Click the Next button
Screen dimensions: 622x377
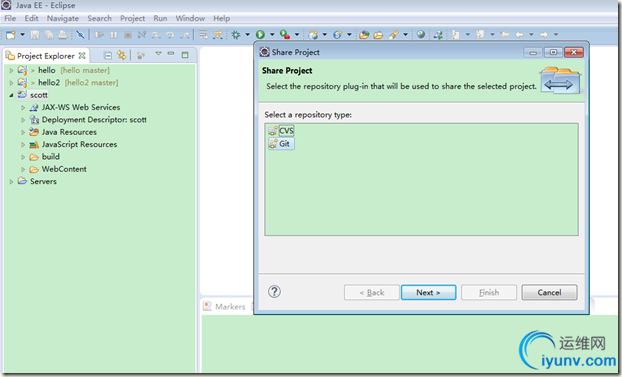428,292
